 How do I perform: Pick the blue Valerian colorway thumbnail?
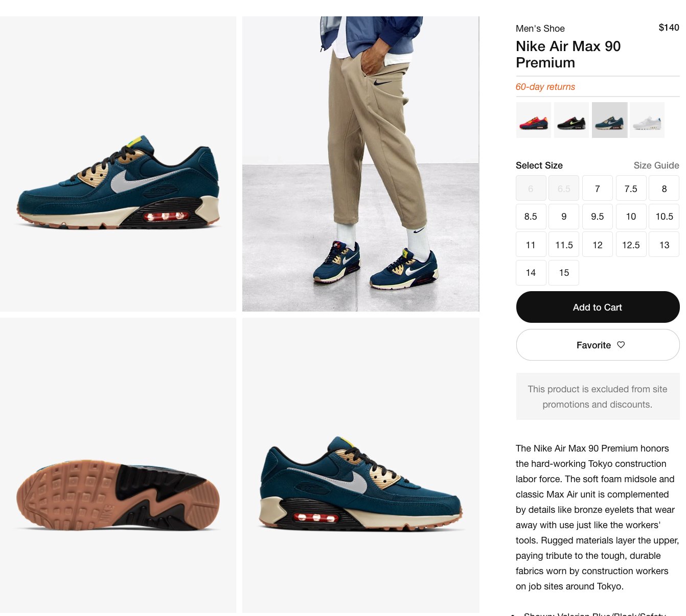click(x=609, y=120)
